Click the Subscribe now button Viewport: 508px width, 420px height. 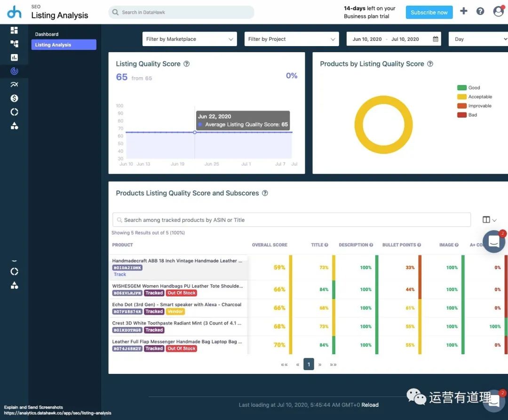pos(429,13)
